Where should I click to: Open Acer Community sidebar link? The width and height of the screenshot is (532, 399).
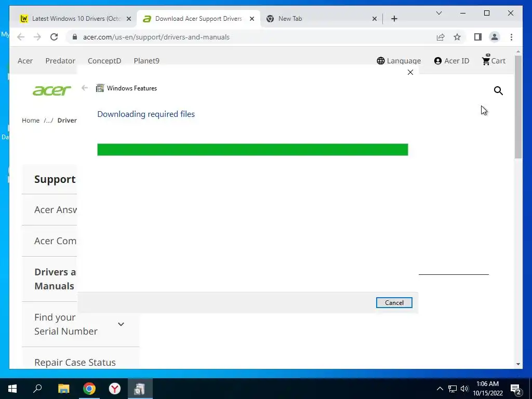tap(55, 241)
